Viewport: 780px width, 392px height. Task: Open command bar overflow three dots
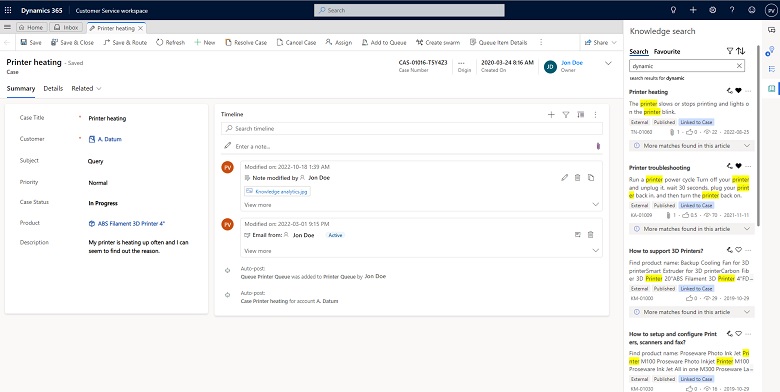[x=541, y=43]
